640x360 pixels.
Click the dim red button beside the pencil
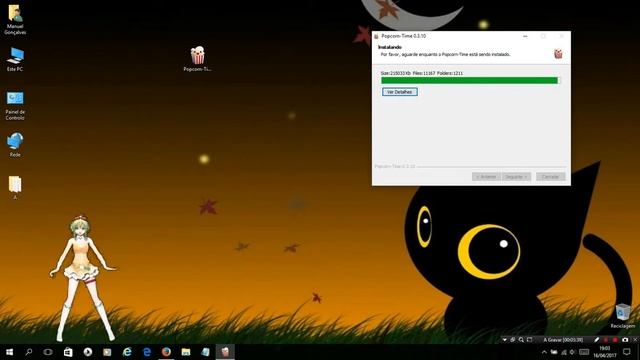[x=606, y=340]
